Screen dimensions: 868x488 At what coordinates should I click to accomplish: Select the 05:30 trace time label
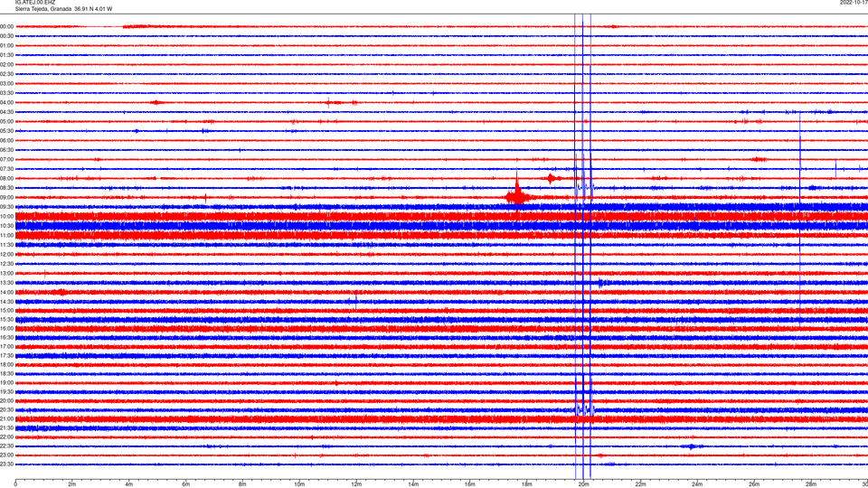[6, 131]
